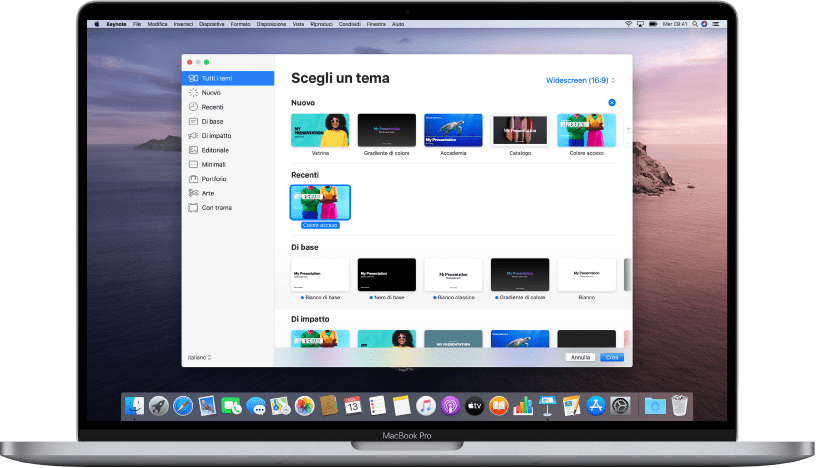The image size is (817, 468).
Task: Open Maps from the Dock
Action: [280, 406]
